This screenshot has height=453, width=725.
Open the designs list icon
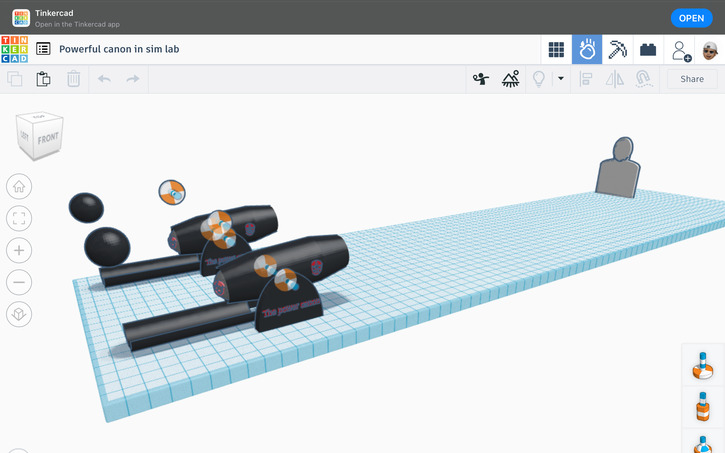coord(43,49)
